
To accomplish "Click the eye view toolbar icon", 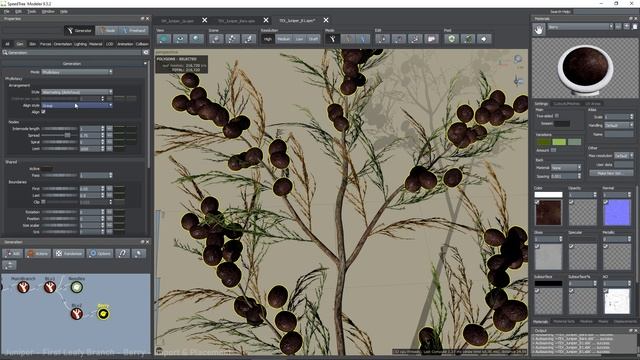I will coord(180,39).
